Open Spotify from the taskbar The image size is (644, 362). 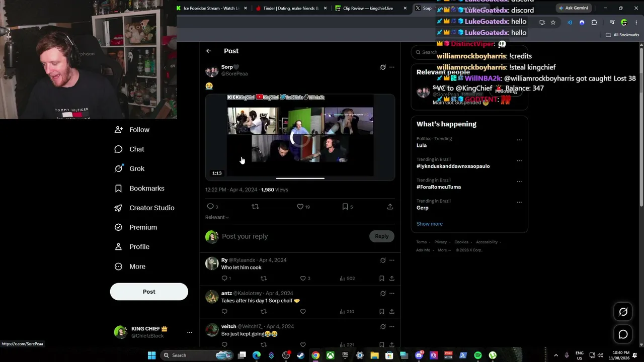[x=478, y=355]
